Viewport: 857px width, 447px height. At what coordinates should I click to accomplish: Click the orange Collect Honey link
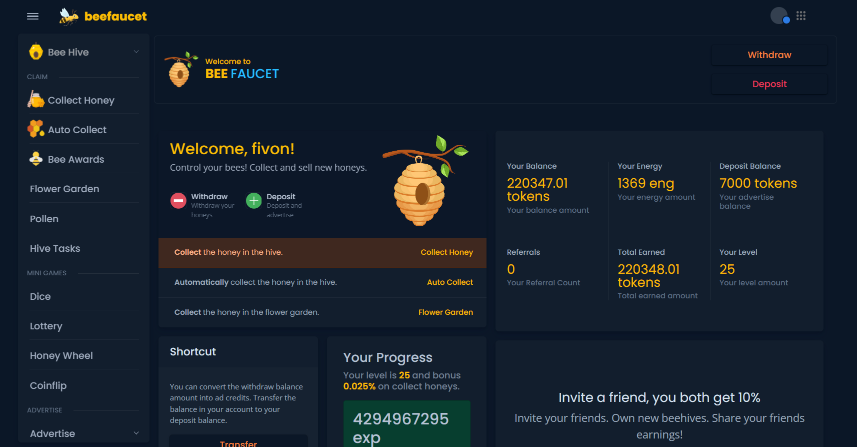[446, 253]
